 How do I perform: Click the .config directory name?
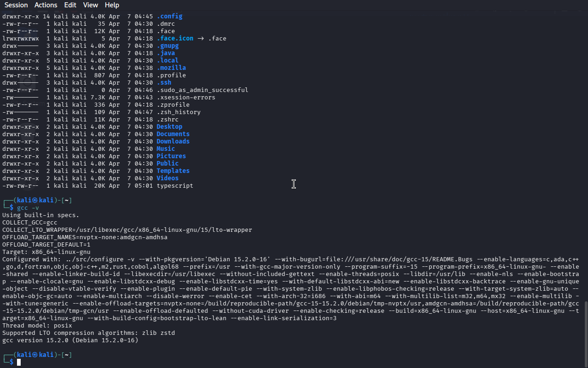(x=169, y=17)
